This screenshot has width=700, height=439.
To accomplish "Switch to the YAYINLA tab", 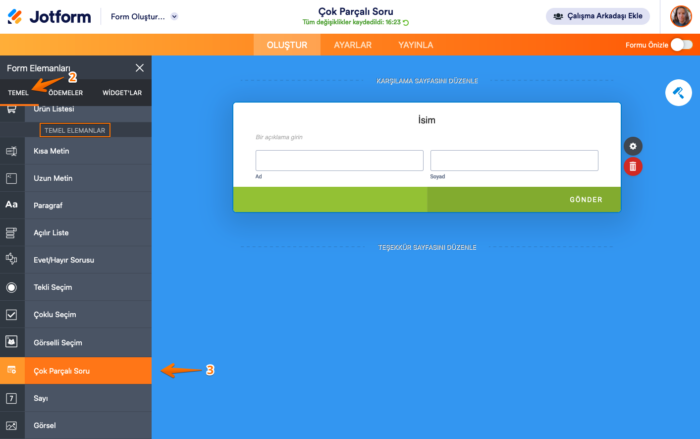I will (x=416, y=45).
